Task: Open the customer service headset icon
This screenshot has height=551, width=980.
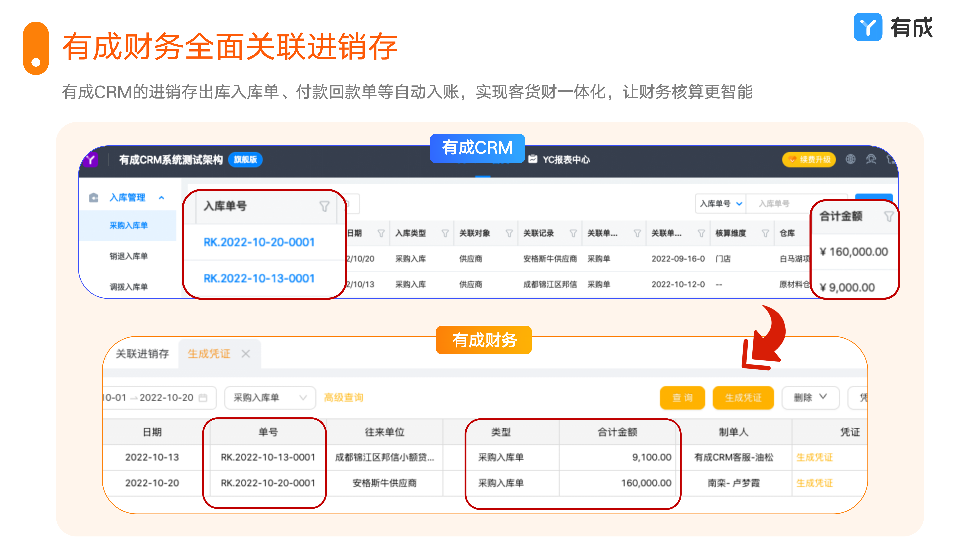Action: point(871,159)
